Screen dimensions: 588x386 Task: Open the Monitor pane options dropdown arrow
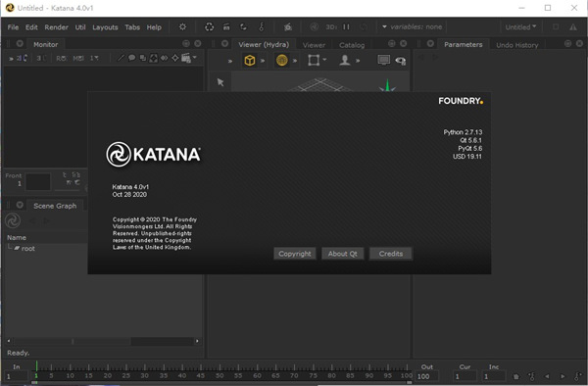tap(20, 43)
